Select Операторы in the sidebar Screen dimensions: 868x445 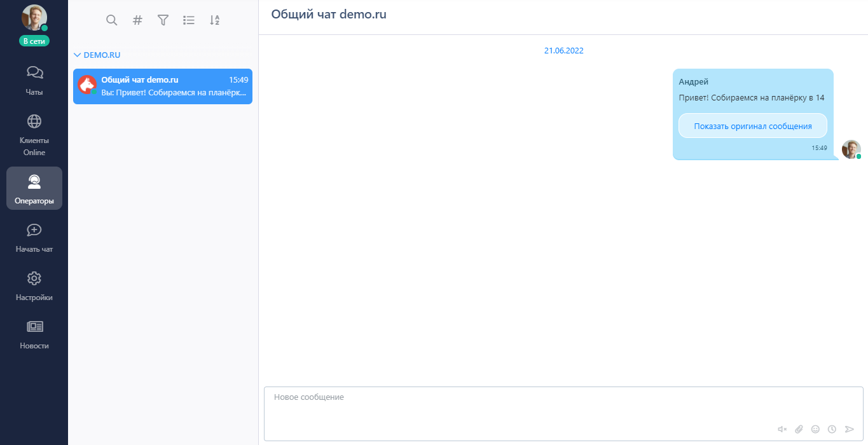[x=34, y=189]
